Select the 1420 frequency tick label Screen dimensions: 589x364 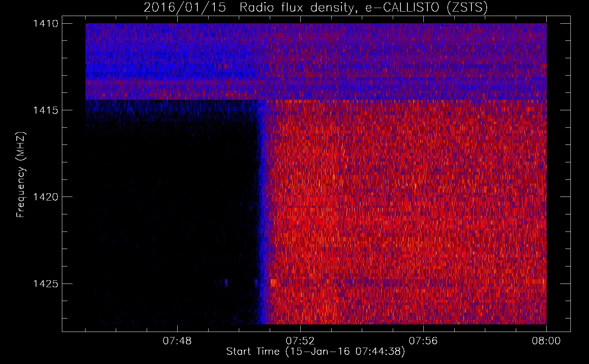[46, 197]
